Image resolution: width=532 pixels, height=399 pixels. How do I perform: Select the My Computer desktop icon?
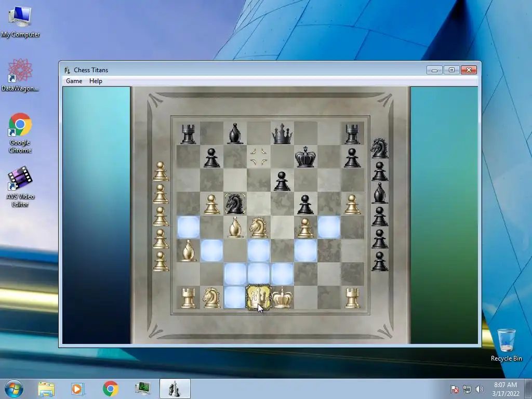(x=20, y=21)
